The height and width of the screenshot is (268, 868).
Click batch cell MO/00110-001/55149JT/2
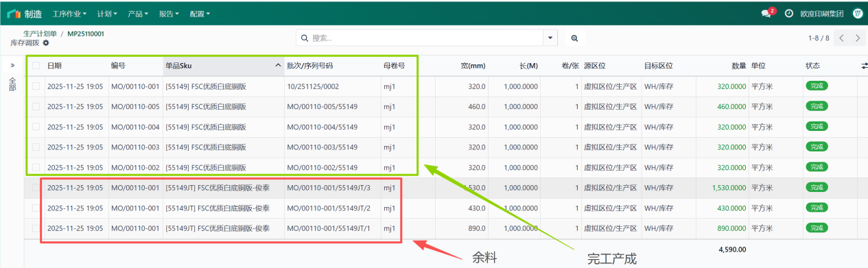[329, 208]
